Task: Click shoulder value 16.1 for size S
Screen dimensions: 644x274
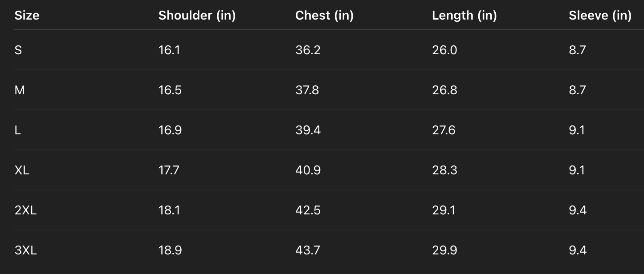Action: click(169, 50)
